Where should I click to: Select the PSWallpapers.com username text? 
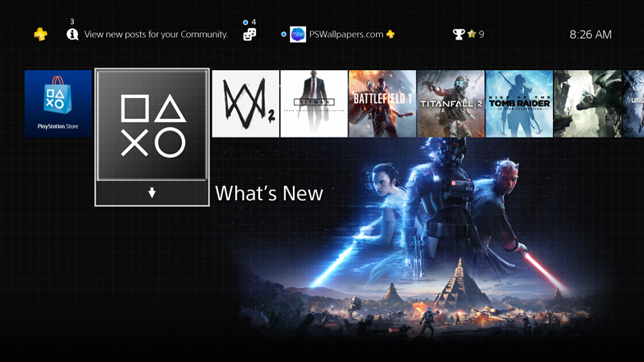click(x=346, y=35)
